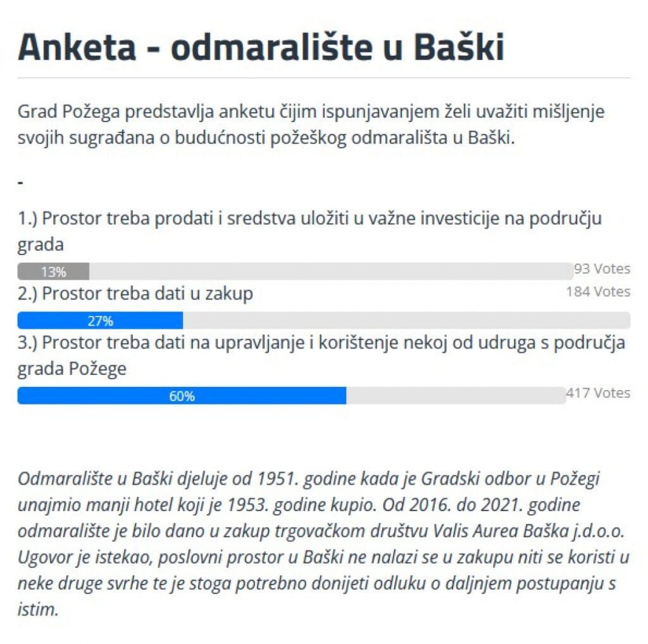The width and height of the screenshot is (648, 644).
Task: Click the 13% gray progress bar
Action: tap(53, 271)
